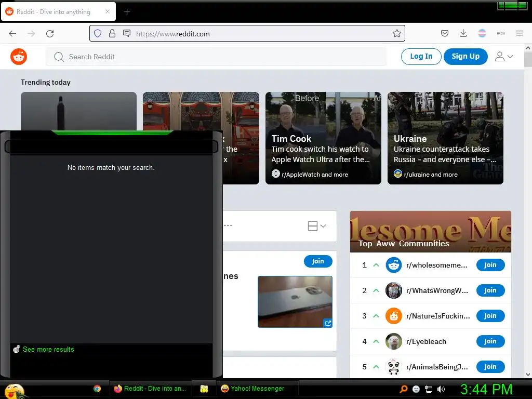Open r/WhatsWrongW... community name
532x399 pixels.
pos(437,290)
